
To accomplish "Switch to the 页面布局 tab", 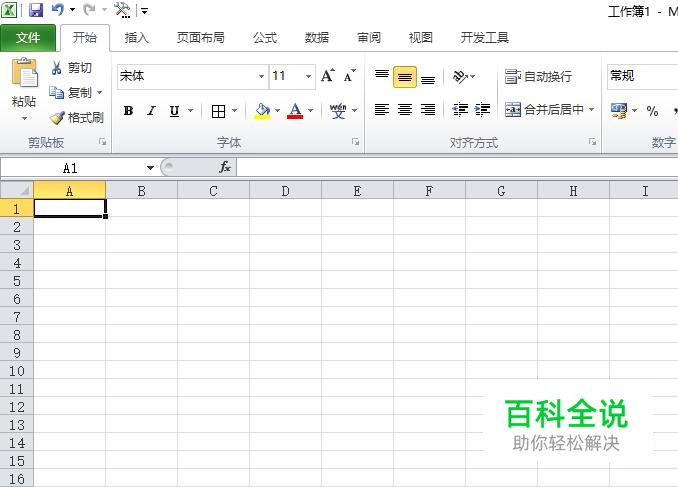I will pyautogui.click(x=201, y=38).
